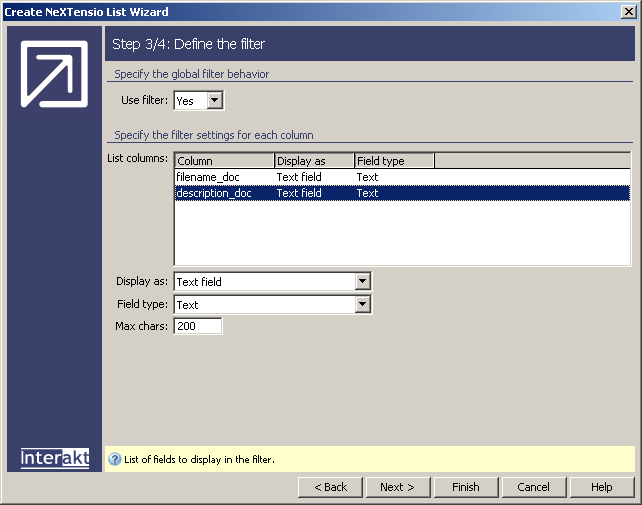The width and height of the screenshot is (642, 505).
Task: Click the help question mark icon
Action: (114, 459)
